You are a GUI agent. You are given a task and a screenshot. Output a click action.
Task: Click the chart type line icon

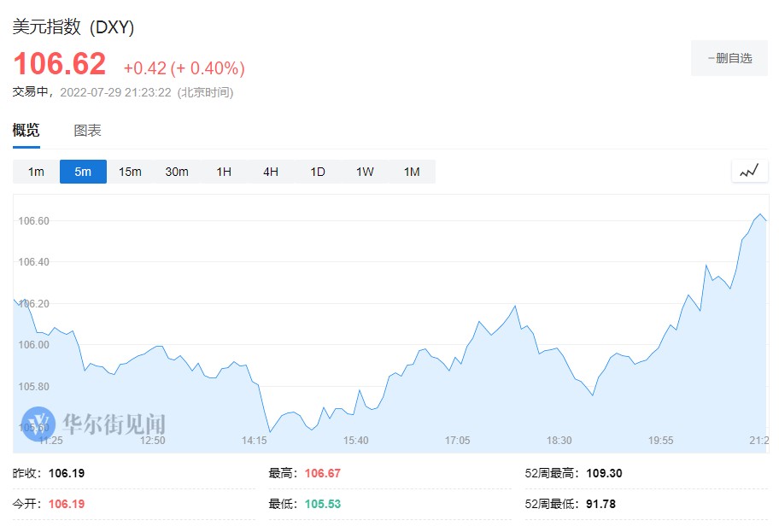[x=749, y=171]
